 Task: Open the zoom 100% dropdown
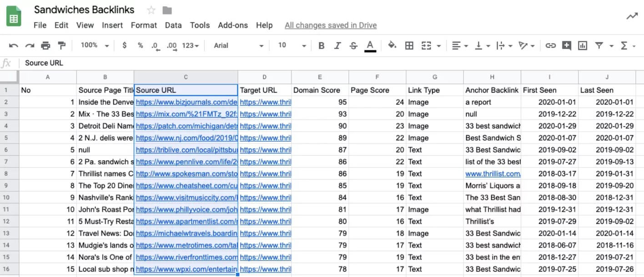click(95, 45)
